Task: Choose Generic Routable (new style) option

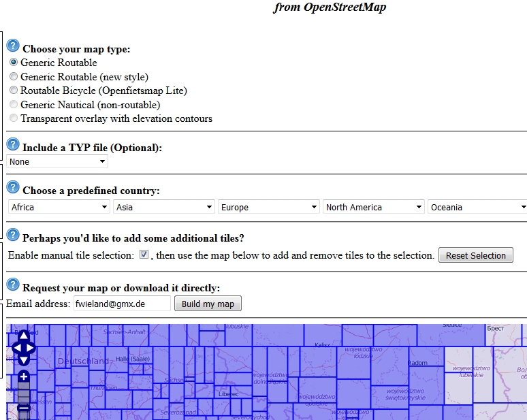Action: pos(14,77)
